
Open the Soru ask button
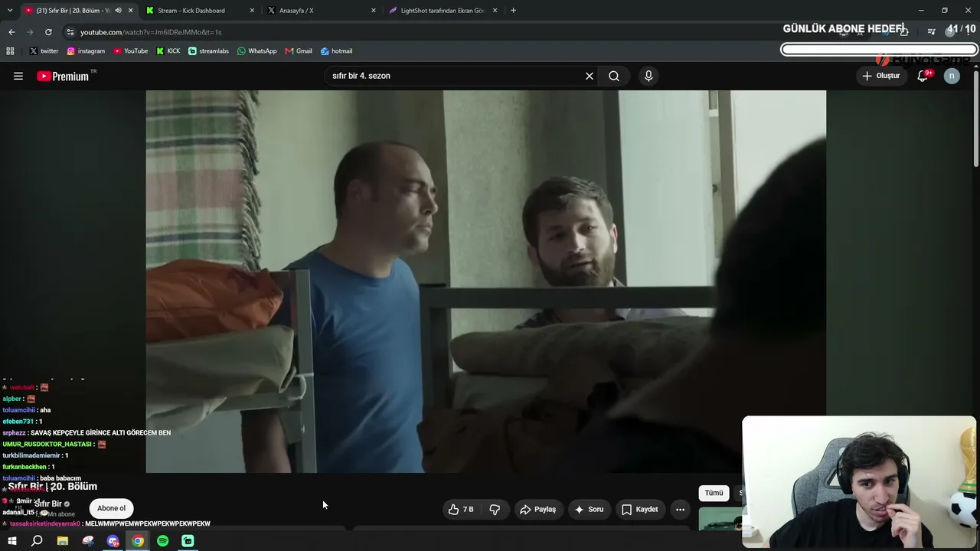coord(589,509)
